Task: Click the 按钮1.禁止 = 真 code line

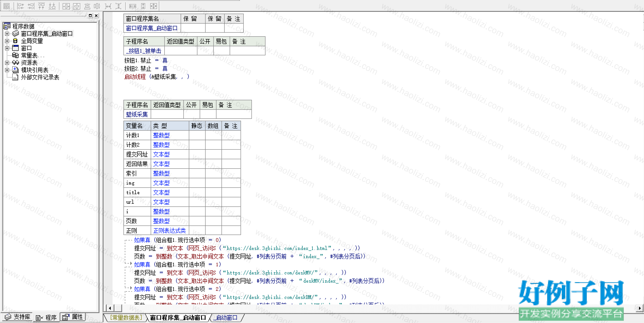Action: click(x=146, y=61)
